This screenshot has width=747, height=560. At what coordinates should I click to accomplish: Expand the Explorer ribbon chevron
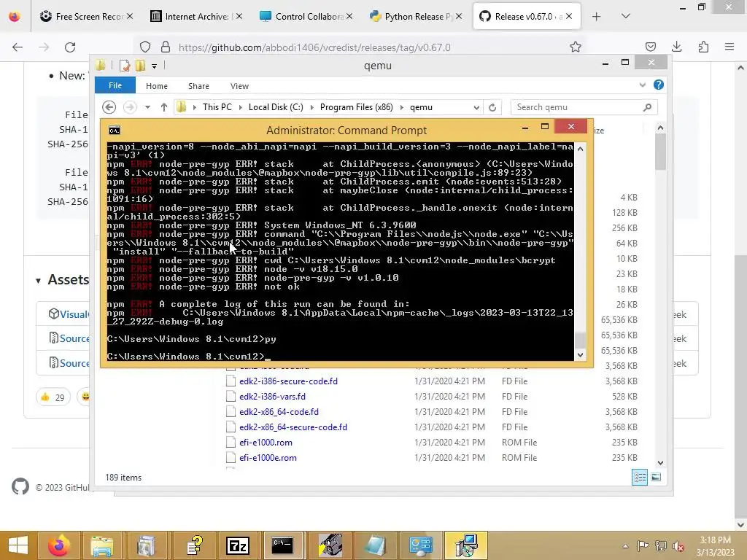point(642,85)
